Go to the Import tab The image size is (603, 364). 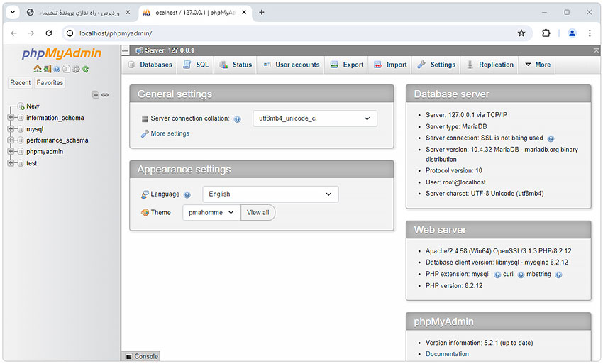tap(390, 65)
